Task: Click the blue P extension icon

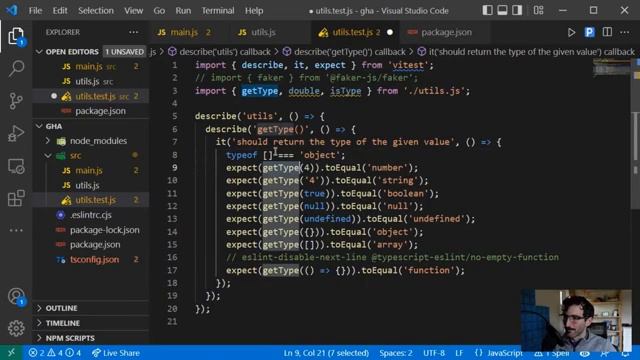Action: tap(589, 32)
